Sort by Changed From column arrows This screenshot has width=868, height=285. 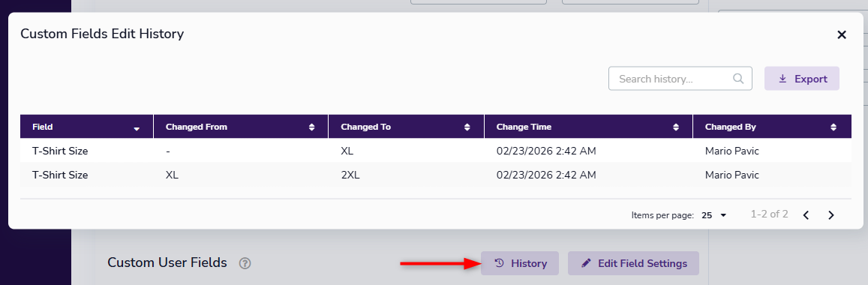tap(311, 127)
